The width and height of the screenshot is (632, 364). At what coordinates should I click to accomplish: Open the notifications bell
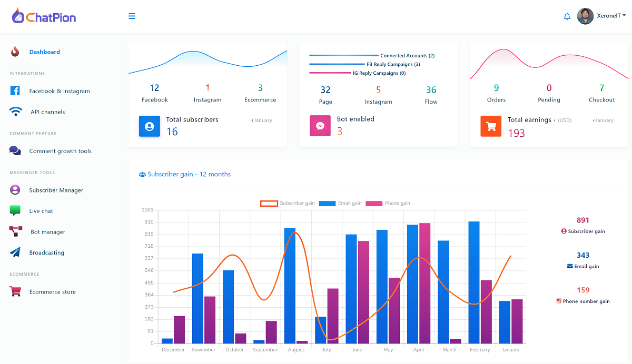click(567, 17)
